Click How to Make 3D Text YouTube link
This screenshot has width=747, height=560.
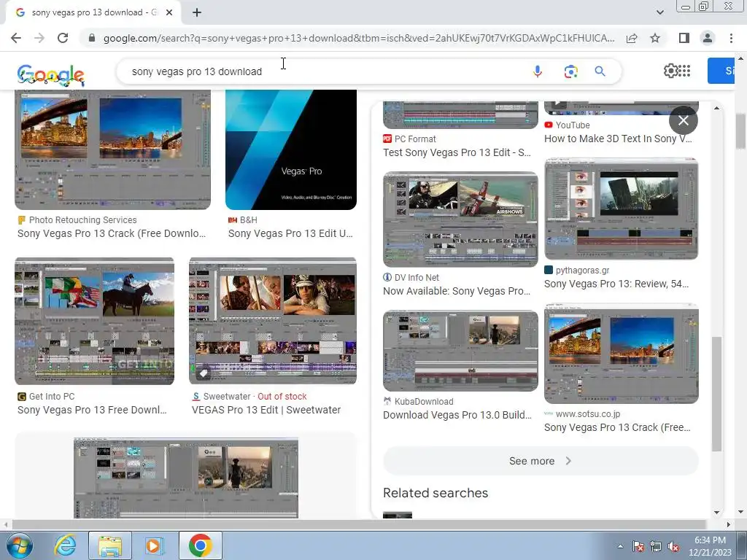pos(618,139)
